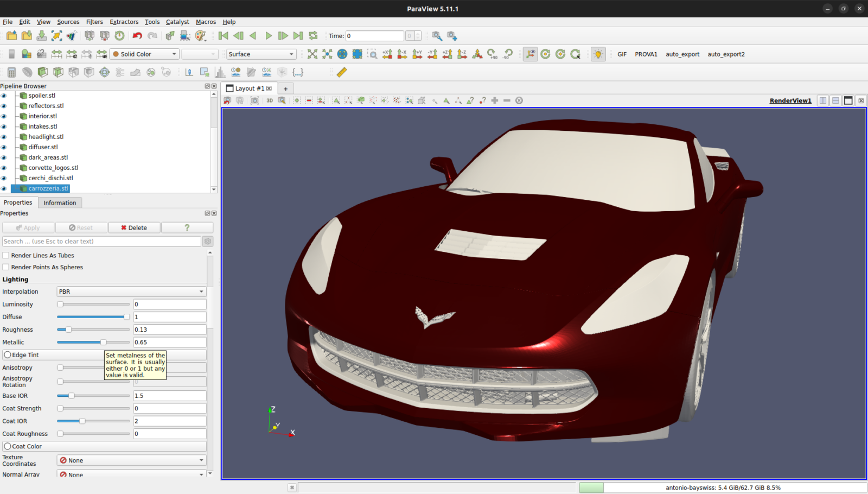Run the PROVA1 macro
This screenshot has width=868, height=494.
pos(646,54)
